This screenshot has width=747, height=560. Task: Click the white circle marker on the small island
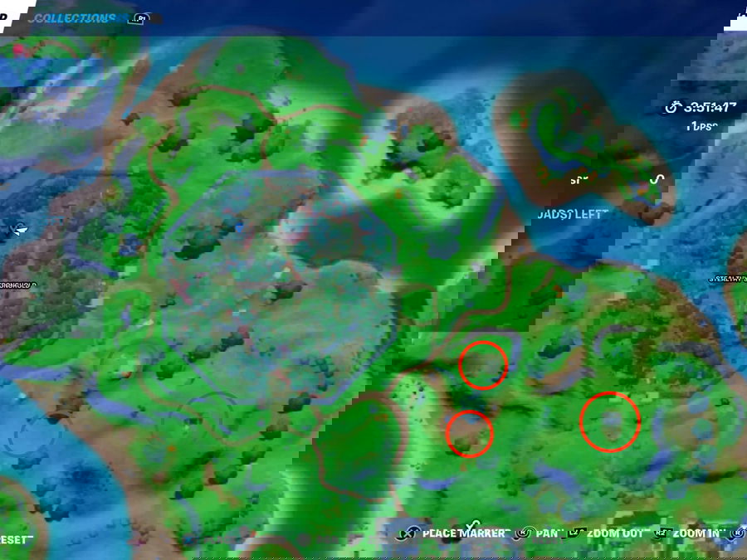(657, 178)
